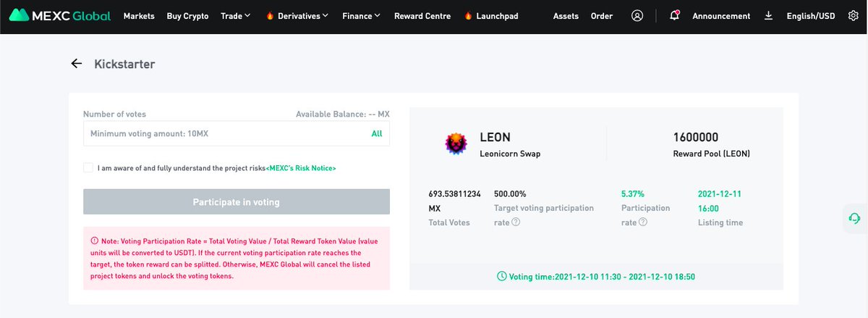This screenshot has height=318, width=868.
Task: Open the customer support headset widget
Action: 854,218
